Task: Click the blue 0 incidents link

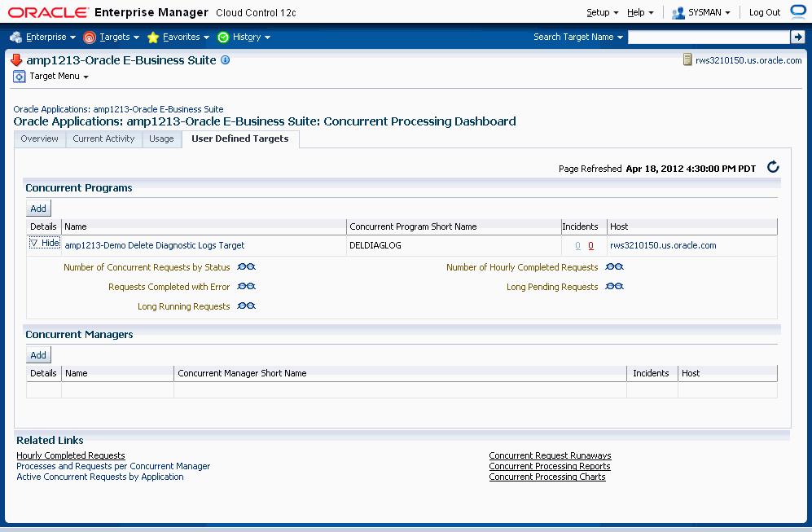Action: pyautogui.click(x=578, y=245)
